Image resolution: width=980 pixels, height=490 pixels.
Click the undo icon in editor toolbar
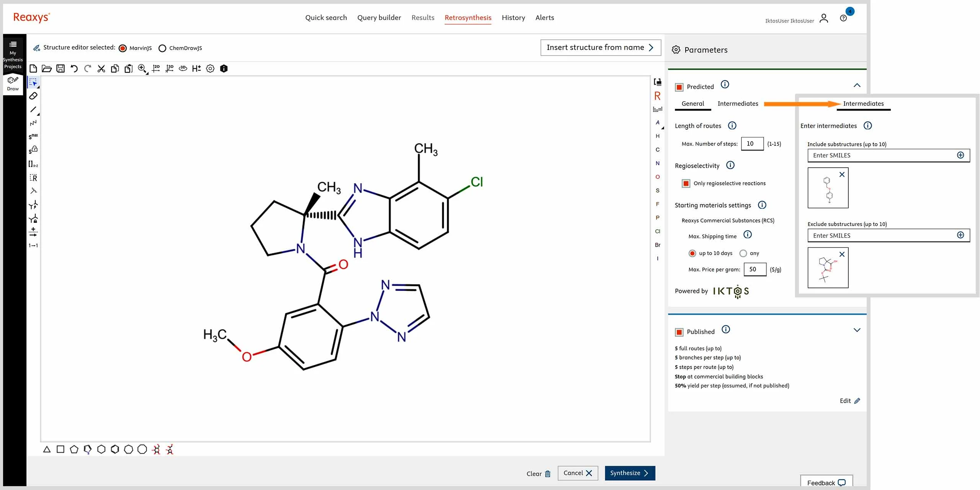tap(74, 69)
